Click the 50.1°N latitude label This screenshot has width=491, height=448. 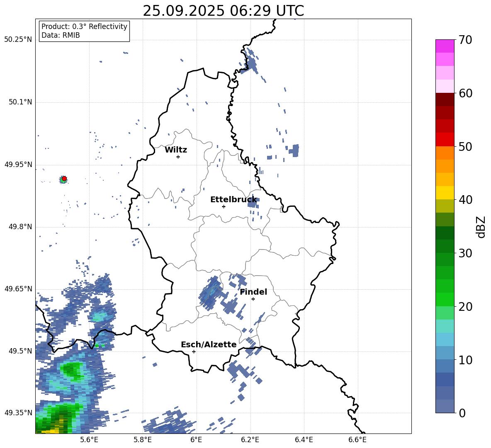(x=20, y=102)
